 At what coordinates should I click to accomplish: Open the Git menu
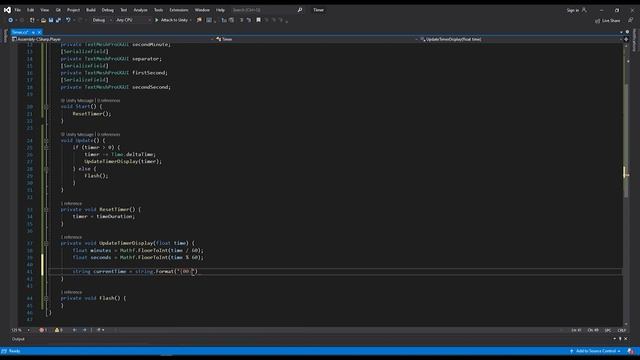tap(58, 10)
